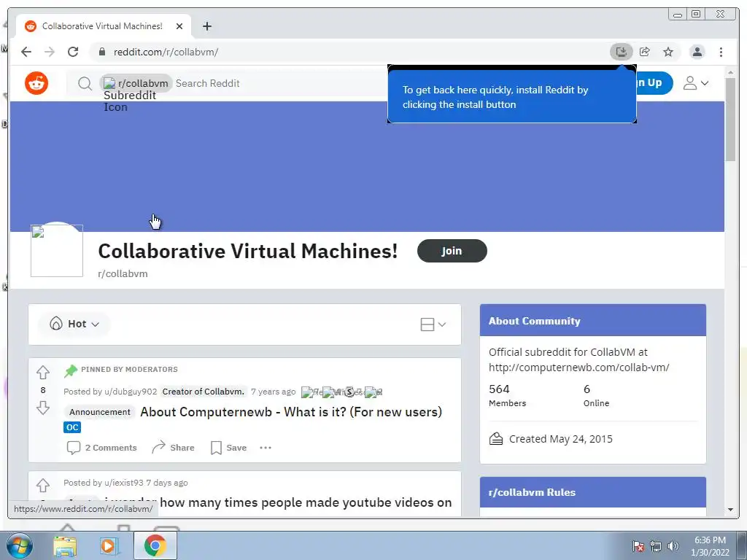Open About Computernewb post title
Image resolution: width=747 pixels, height=560 pixels.
pos(291,412)
